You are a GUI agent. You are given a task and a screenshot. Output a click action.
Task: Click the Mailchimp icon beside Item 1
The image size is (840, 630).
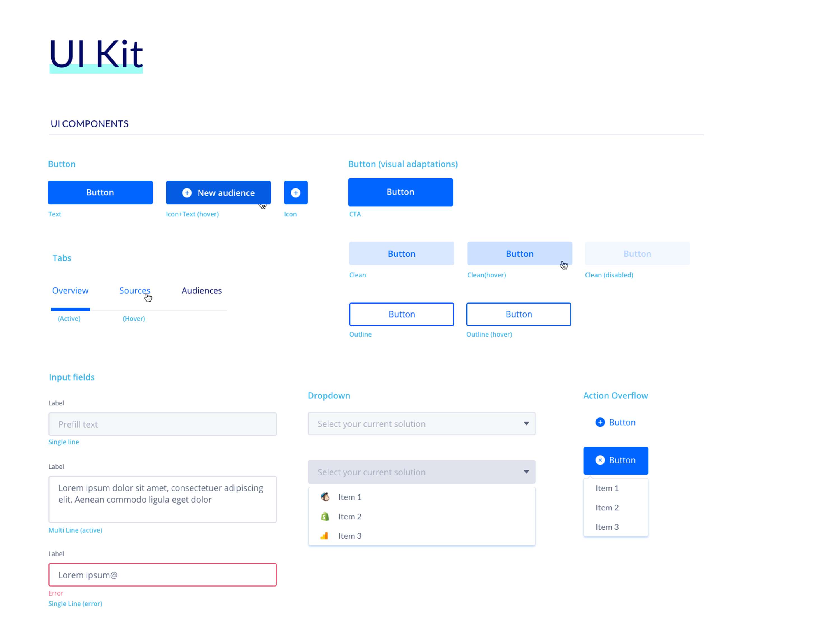pos(325,497)
